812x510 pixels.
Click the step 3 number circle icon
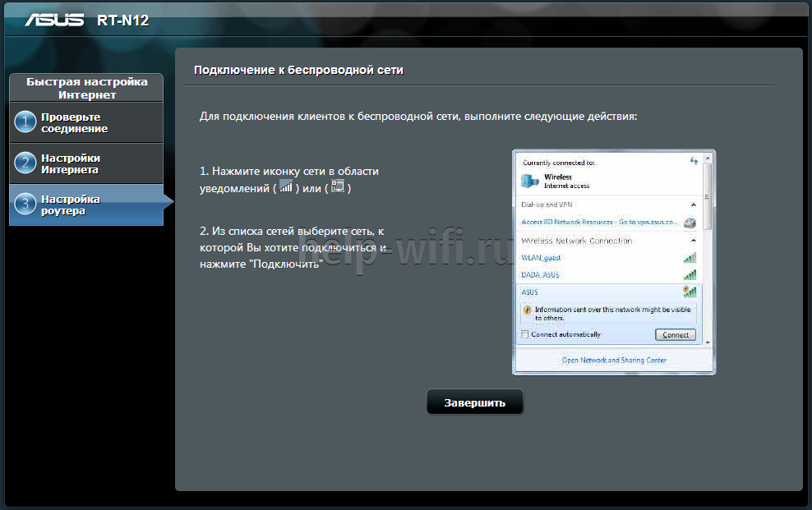[x=25, y=204]
